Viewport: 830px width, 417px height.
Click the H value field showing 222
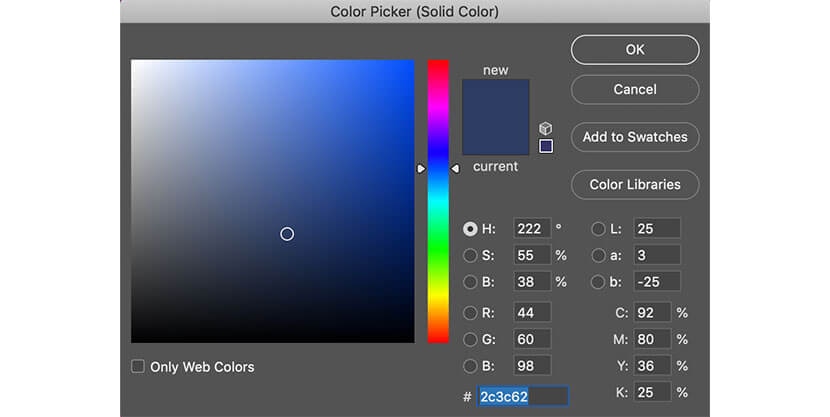click(531, 228)
